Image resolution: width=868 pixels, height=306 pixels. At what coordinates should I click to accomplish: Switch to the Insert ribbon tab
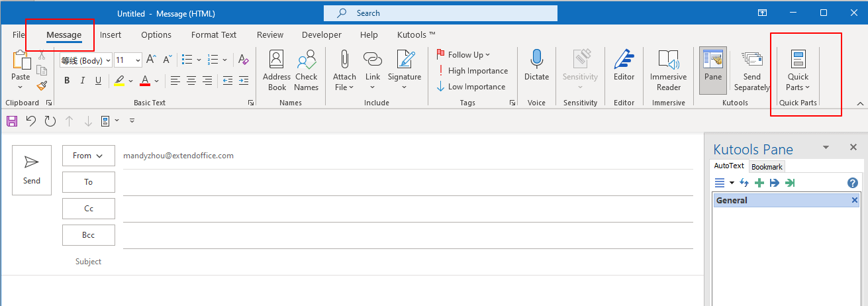point(111,35)
